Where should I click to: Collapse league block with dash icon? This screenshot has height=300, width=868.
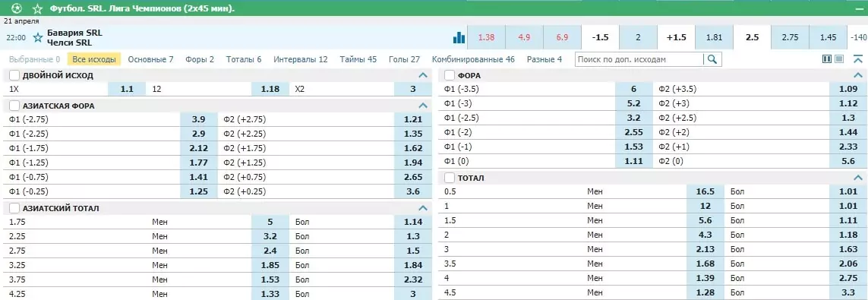859,9
